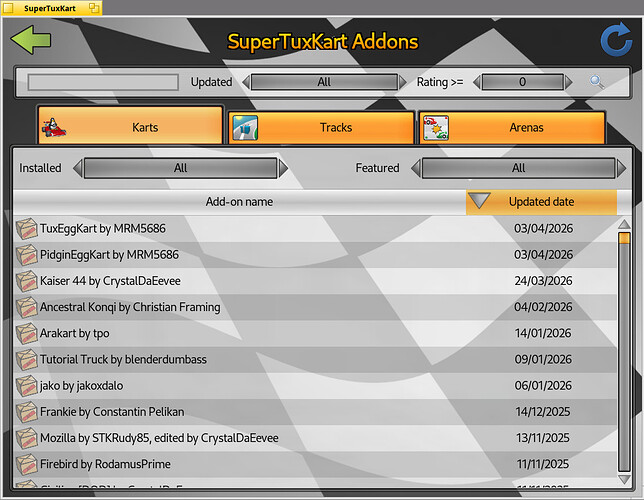Select Arakart by tpo
644x500 pixels.
[315, 333]
